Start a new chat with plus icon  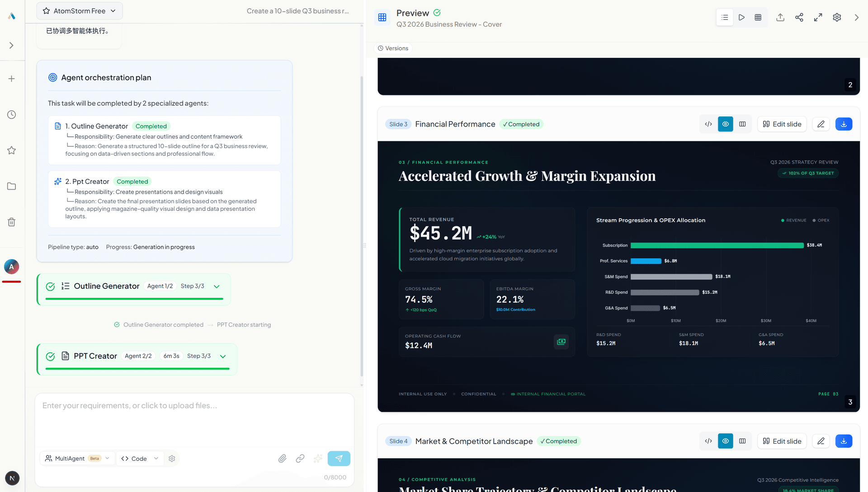click(x=12, y=79)
